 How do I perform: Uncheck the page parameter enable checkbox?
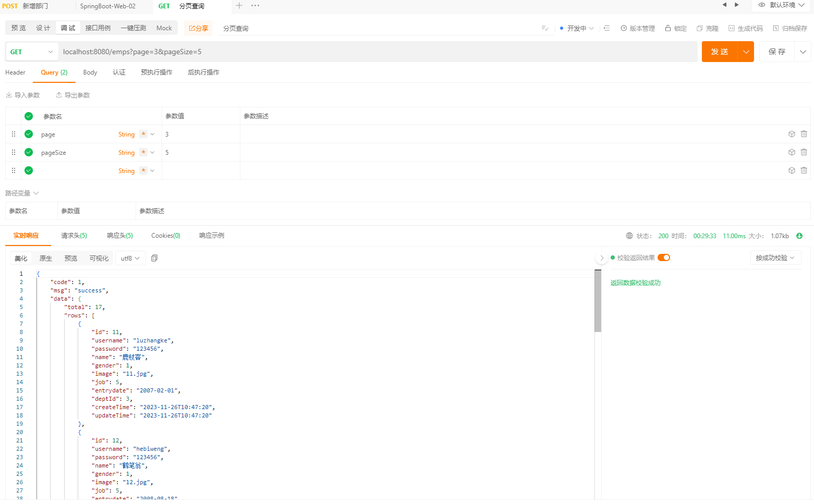[29, 134]
